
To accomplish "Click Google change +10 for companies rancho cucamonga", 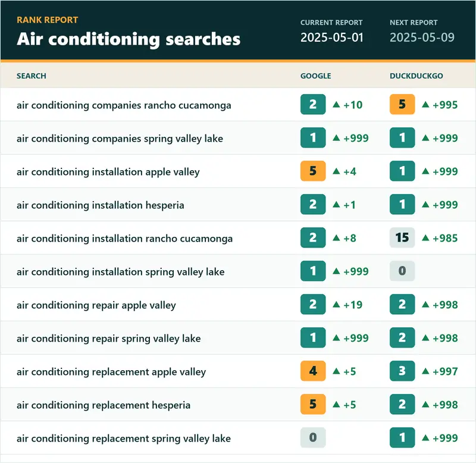I will [x=347, y=105].
